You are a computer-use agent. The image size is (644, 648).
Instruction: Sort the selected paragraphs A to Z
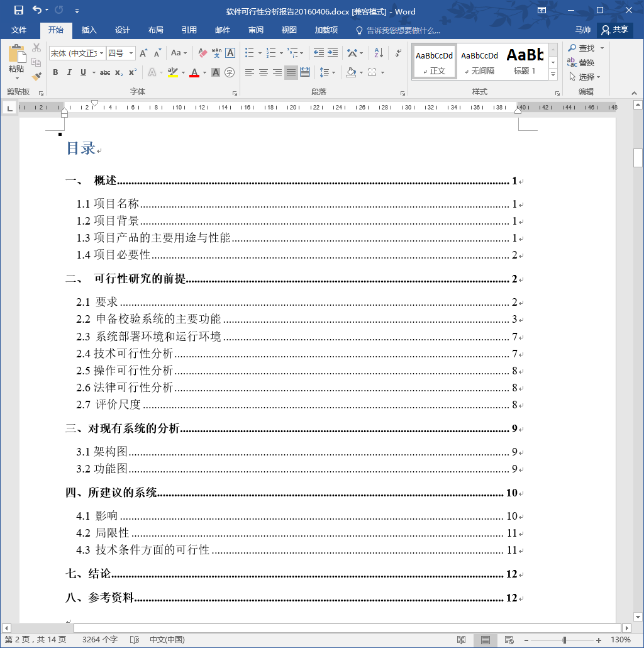379,53
